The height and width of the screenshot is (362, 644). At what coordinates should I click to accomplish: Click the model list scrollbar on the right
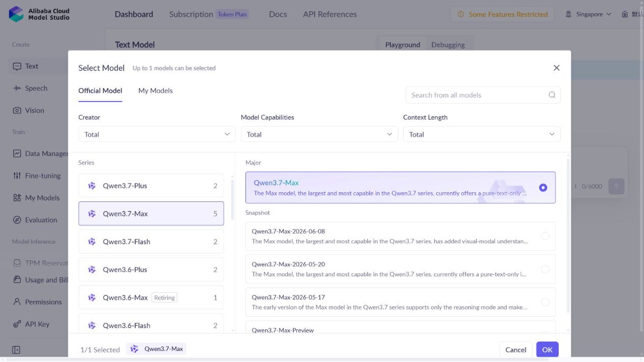[568, 235]
